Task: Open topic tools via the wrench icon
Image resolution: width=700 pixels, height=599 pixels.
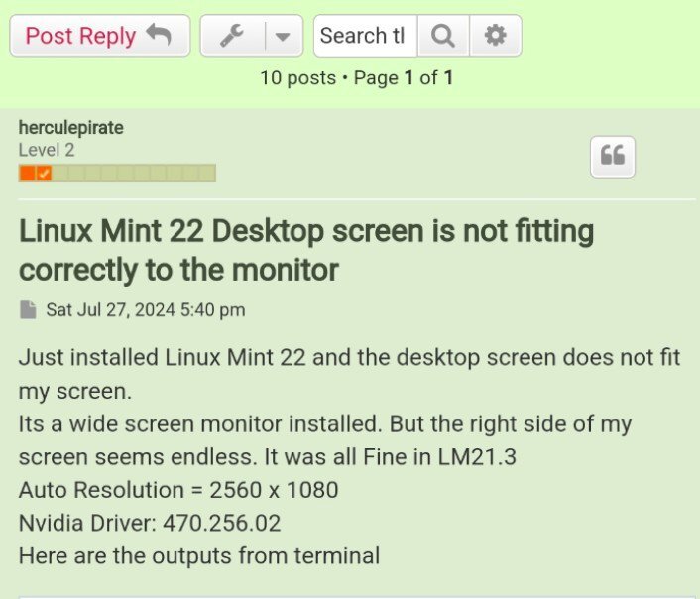Action: click(232, 36)
